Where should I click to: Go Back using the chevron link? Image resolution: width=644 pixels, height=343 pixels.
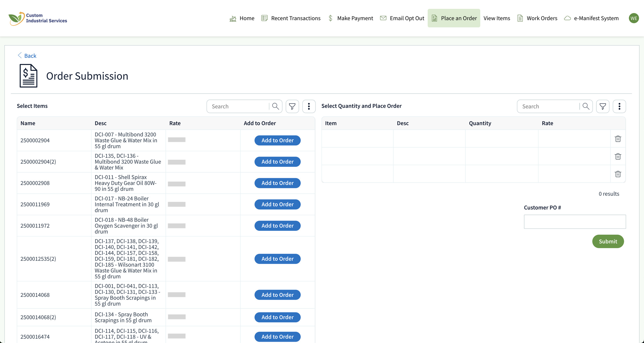(x=27, y=56)
